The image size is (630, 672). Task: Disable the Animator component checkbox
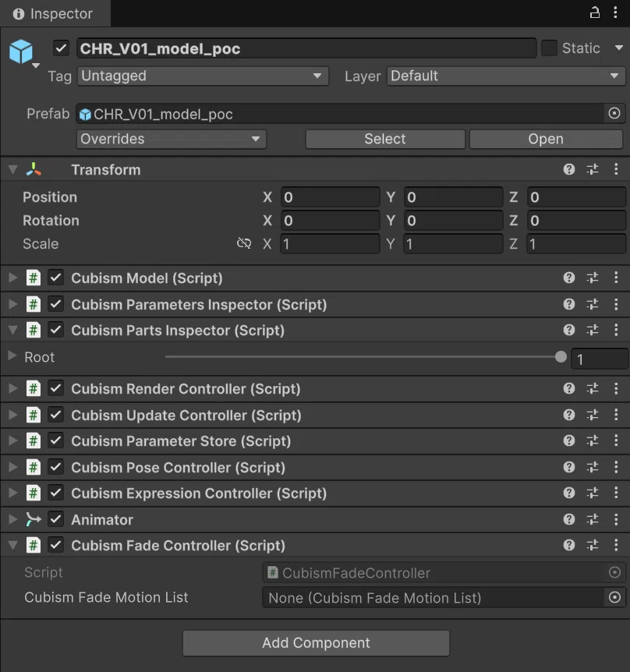click(x=55, y=519)
